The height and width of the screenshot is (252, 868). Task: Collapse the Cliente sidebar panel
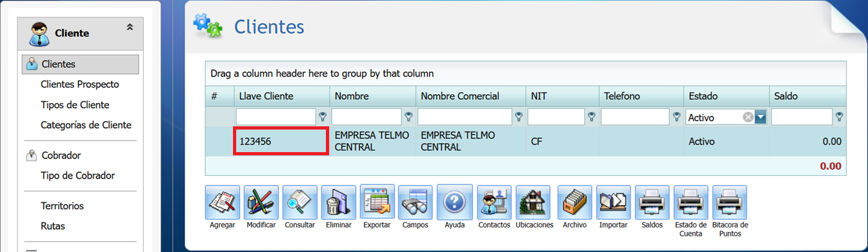pos(130,27)
